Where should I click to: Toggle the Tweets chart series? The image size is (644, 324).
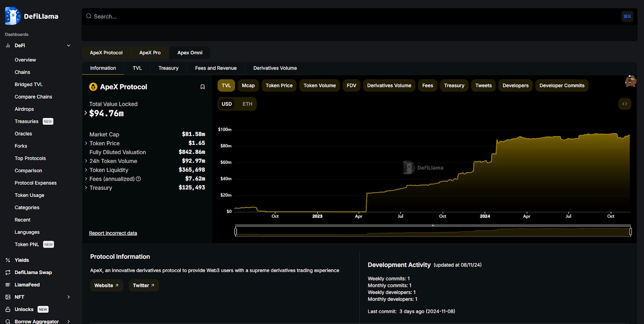(x=483, y=85)
